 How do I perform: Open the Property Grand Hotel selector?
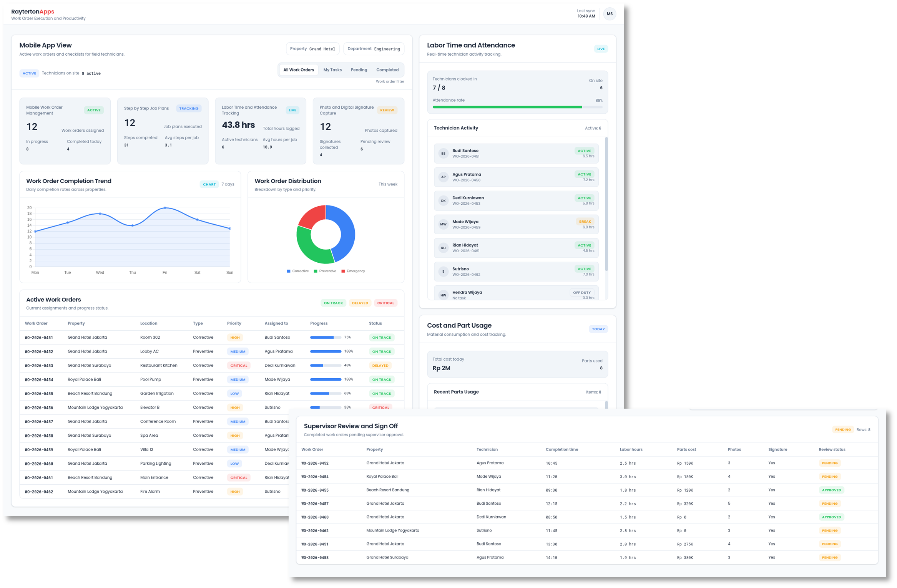pos(312,48)
